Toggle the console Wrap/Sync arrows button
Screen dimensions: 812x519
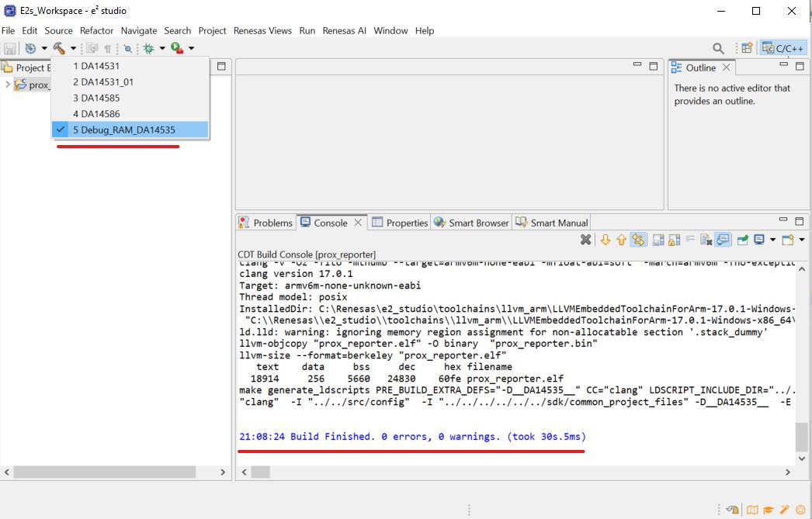(638, 240)
